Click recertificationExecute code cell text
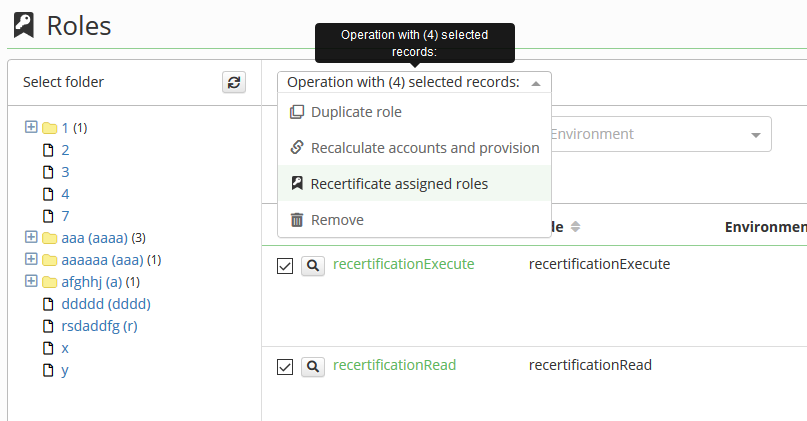807x421 pixels. 600,264
